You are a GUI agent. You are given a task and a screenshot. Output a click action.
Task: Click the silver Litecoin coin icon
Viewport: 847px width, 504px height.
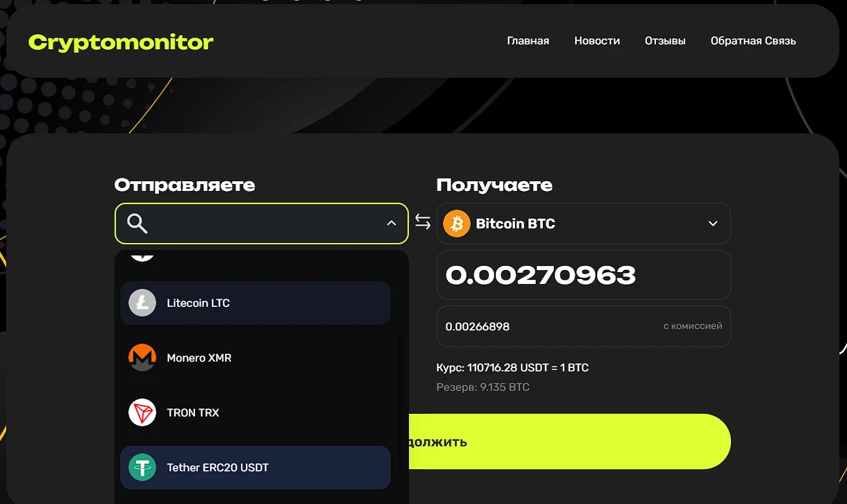[x=142, y=303]
